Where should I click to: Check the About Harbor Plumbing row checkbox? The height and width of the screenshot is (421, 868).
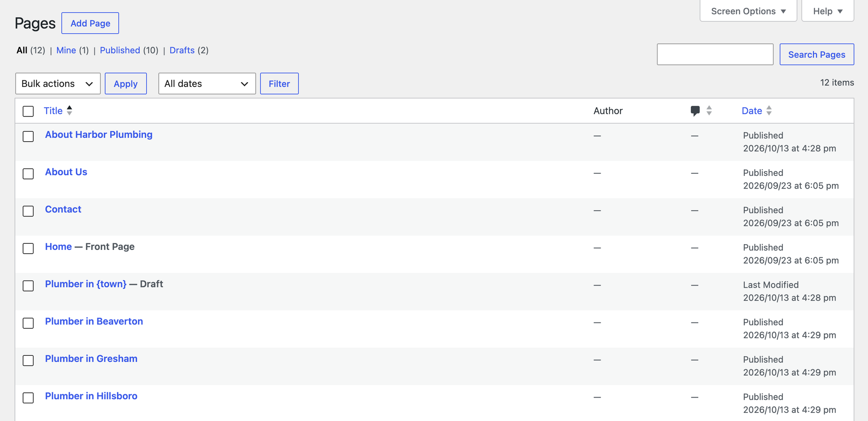[x=28, y=136]
